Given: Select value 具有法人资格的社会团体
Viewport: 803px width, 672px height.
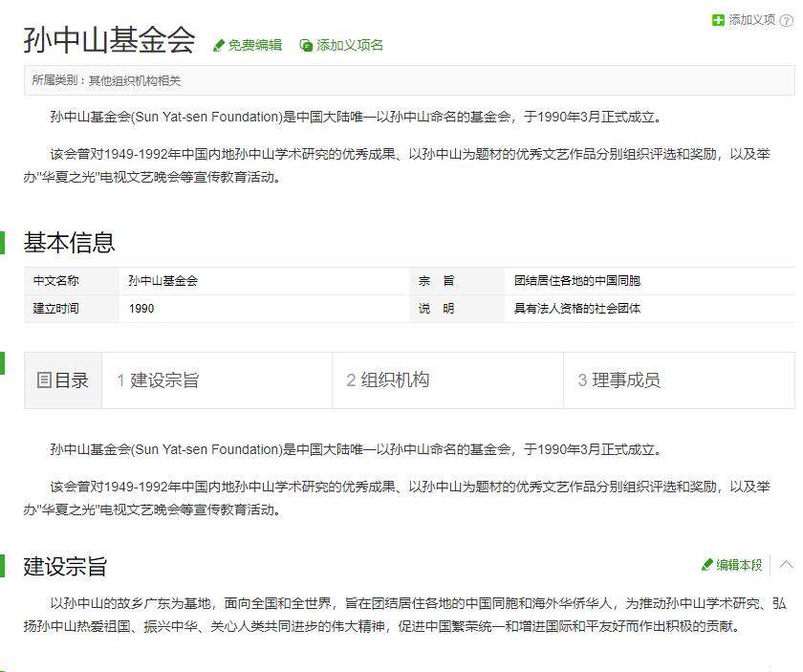Looking at the screenshot, I should pos(577,309).
